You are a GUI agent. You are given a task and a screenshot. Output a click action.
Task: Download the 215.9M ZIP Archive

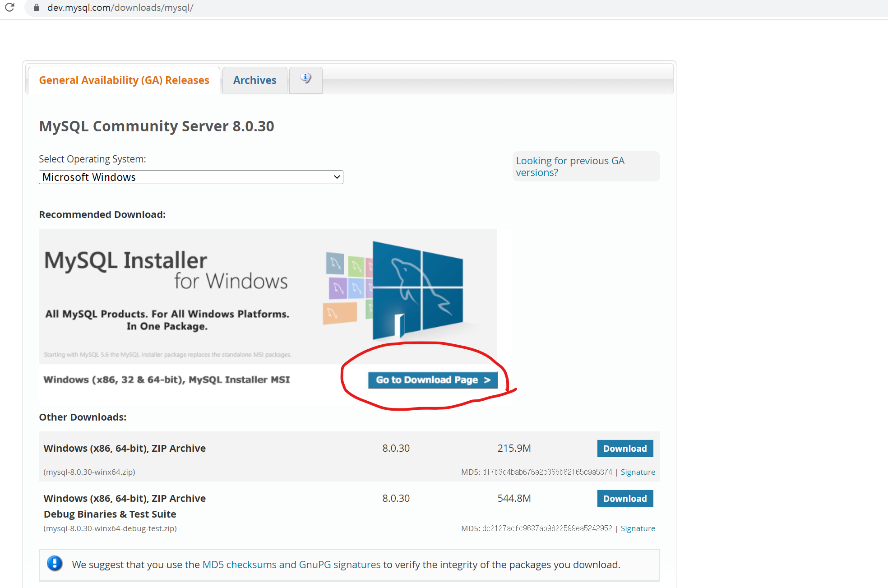coord(625,449)
